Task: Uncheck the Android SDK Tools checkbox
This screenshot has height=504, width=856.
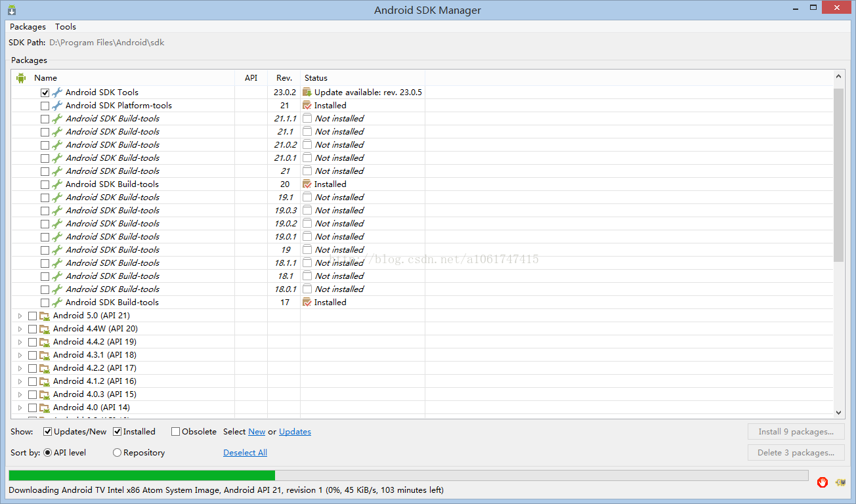Action: point(45,93)
